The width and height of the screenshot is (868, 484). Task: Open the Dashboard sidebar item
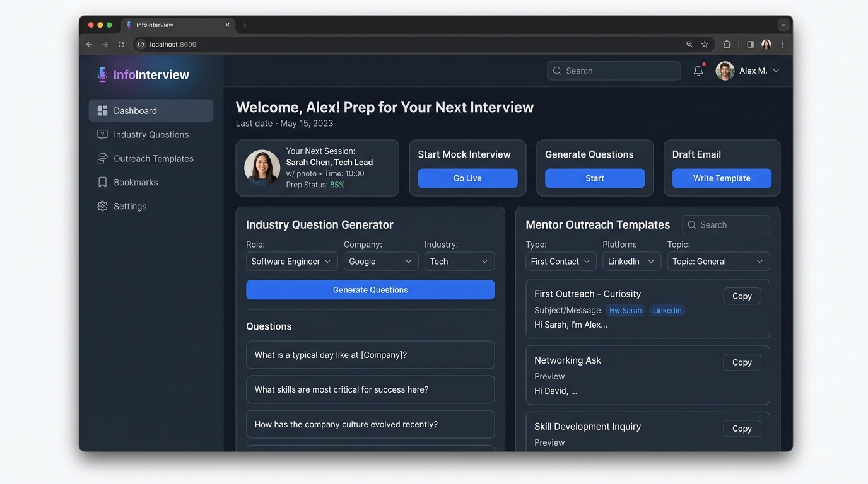pos(151,110)
